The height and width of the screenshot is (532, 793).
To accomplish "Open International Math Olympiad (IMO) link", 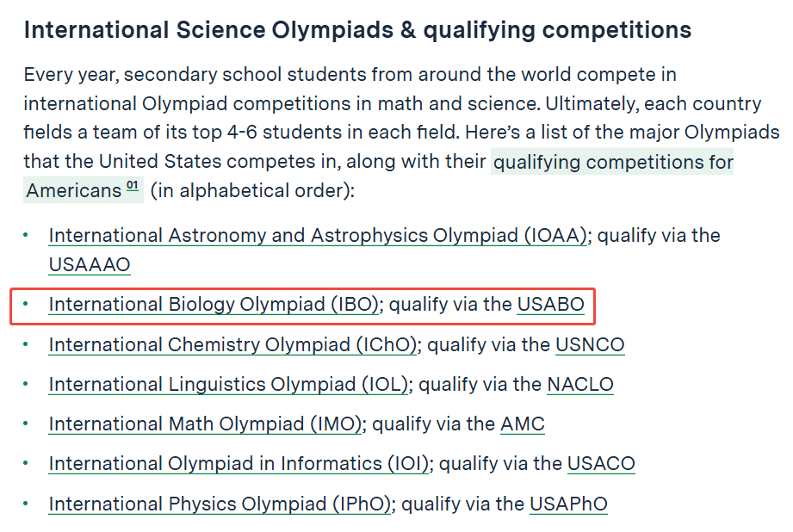I will (205, 424).
